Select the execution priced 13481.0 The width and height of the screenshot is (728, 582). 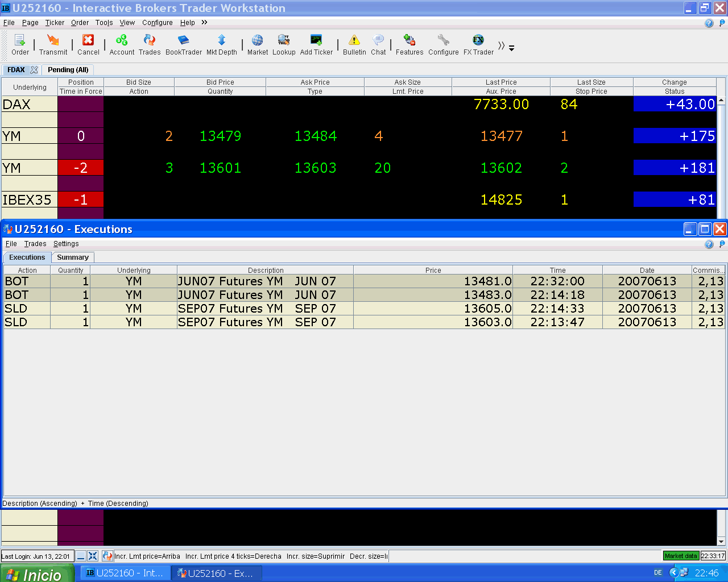[x=364, y=281]
